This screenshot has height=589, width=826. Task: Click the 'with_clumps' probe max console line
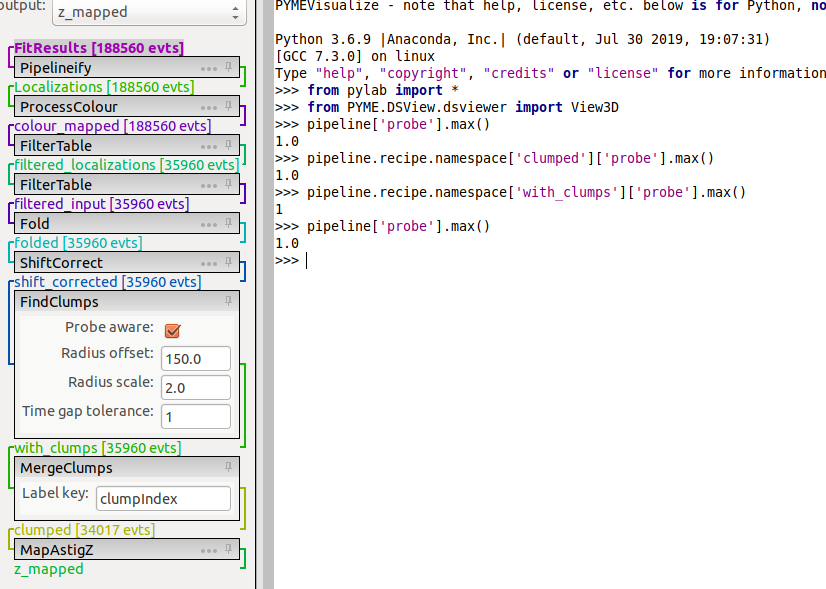click(x=510, y=192)
